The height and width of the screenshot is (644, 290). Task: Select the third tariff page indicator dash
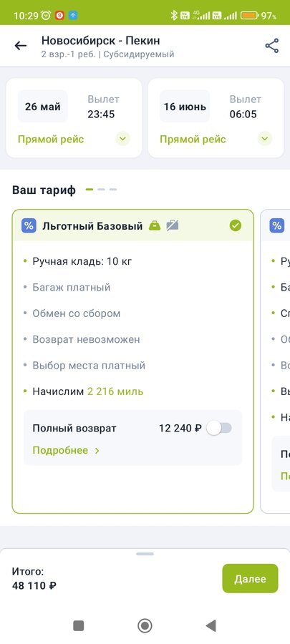[113, 190]
